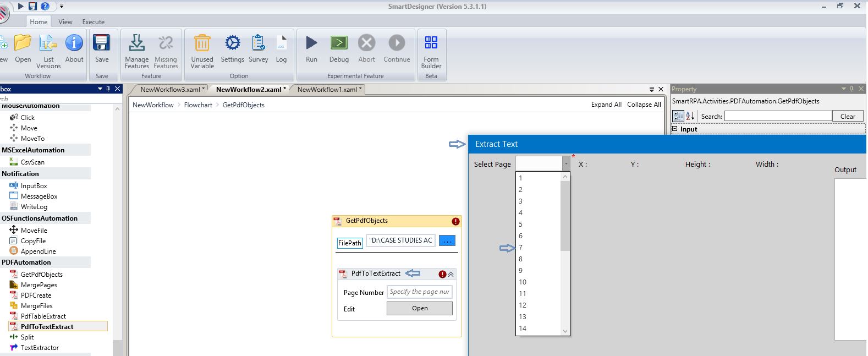This screenshot has width=868, height=356.
Task: Collapse the PdfToTextExtract activity chevron
Action: pyautogui.click(x=451, y=274)
